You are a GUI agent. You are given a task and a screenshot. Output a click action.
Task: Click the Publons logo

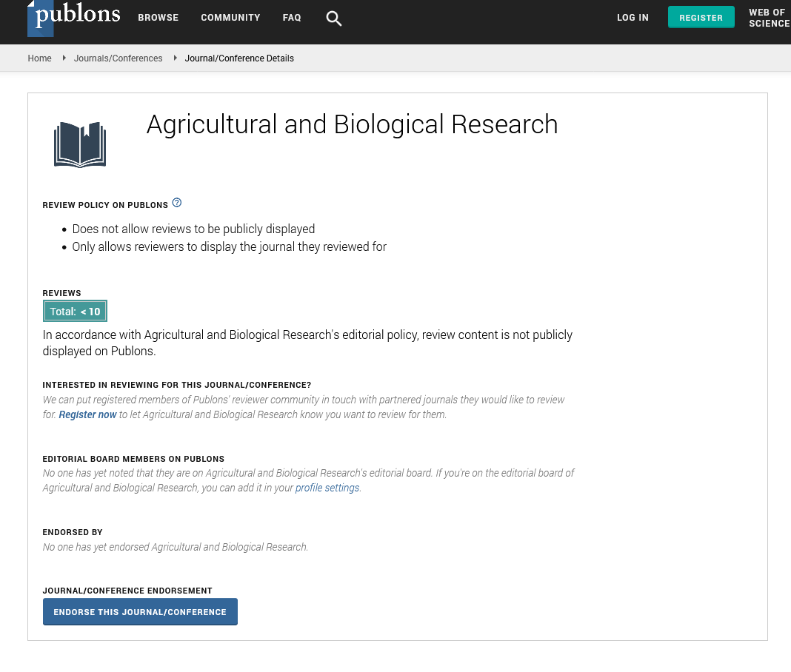pyautogui.click(x=74, y=18)
